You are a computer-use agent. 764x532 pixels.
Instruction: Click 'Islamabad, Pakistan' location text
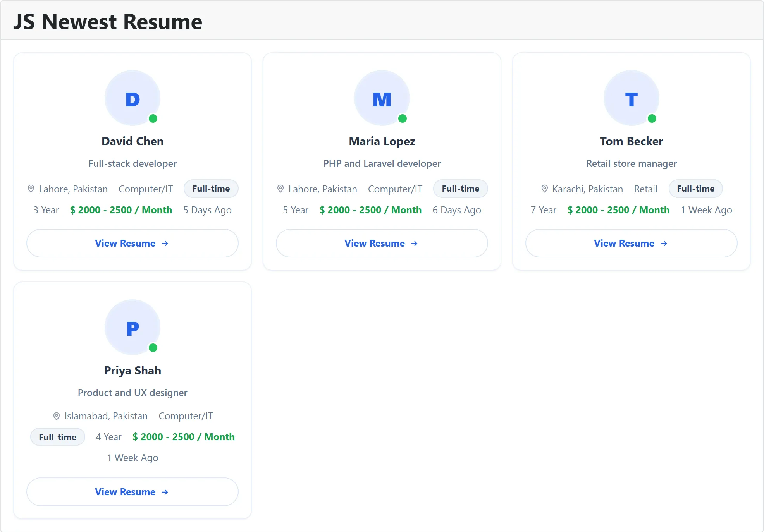[106, 416]
